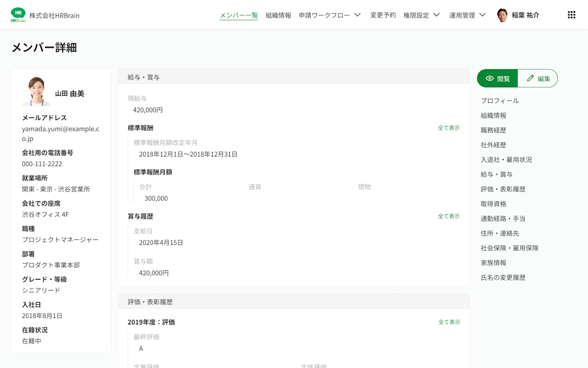Select メンバー一覧 in the navigation bar
Image resolution: width=588 pixels, height=368 pixels.
(x=239, y=15)
